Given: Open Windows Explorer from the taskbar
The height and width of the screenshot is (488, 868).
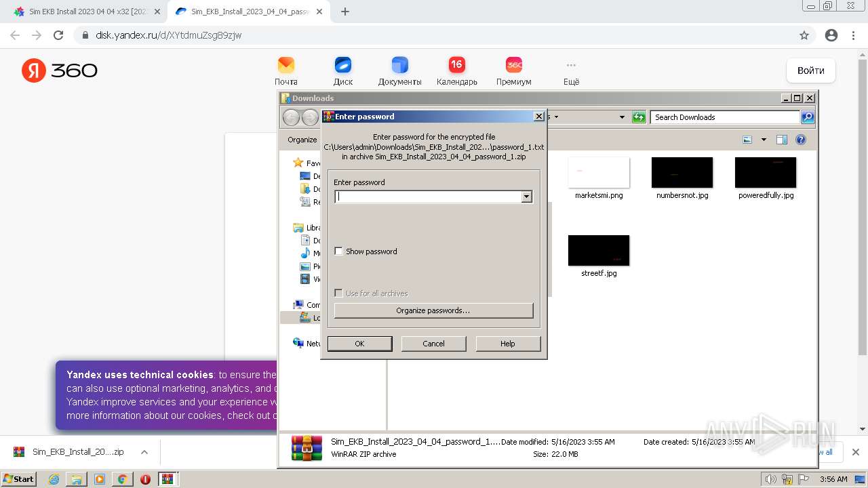Looking at the screenshot, I should 77,479.
